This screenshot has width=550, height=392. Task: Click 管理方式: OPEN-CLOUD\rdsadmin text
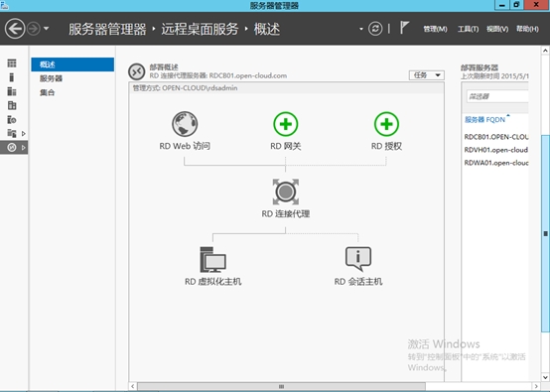185,88
